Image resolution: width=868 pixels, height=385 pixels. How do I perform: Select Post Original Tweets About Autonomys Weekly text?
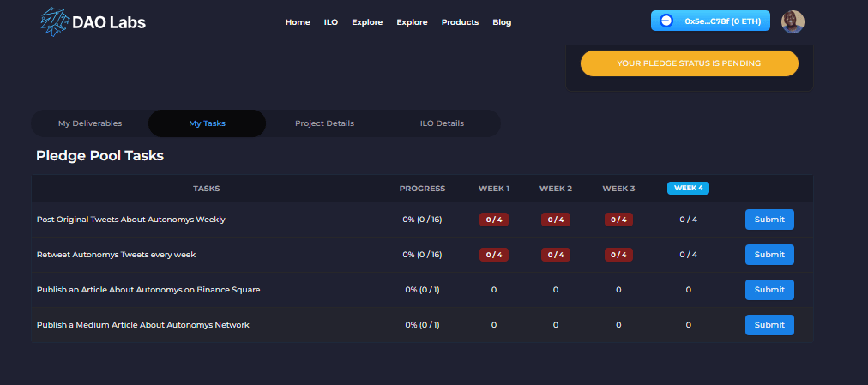(130, 220)
